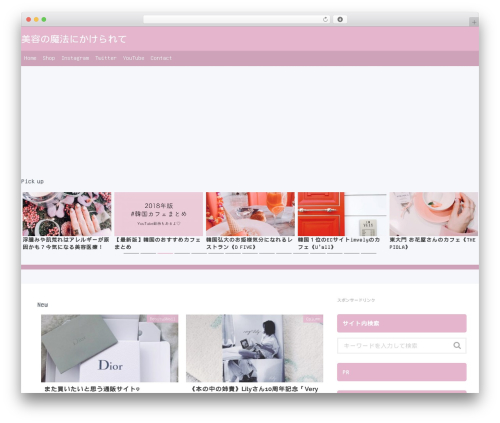Open the Twitter menu link
The image size is (500, 423).
click(106, 58)
